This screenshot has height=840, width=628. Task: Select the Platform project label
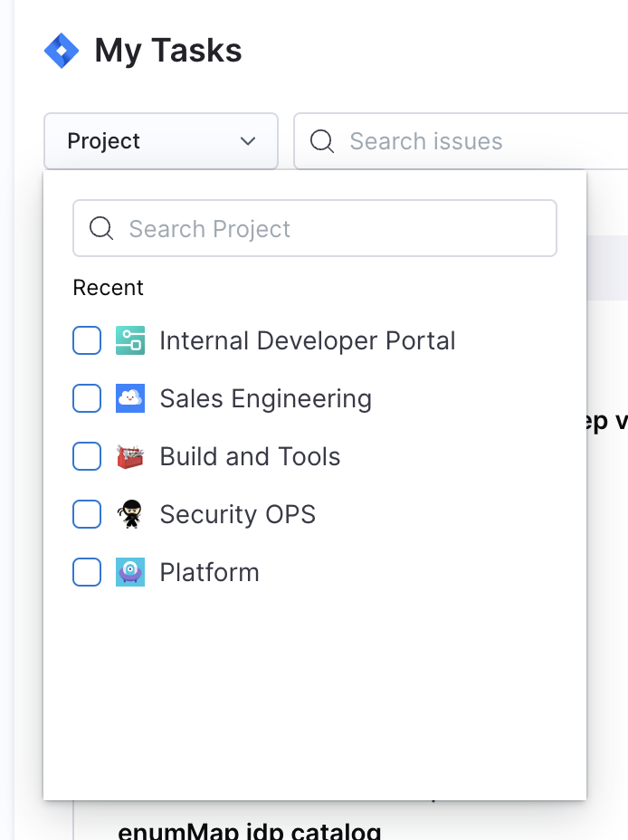click(x=209, y=572)
